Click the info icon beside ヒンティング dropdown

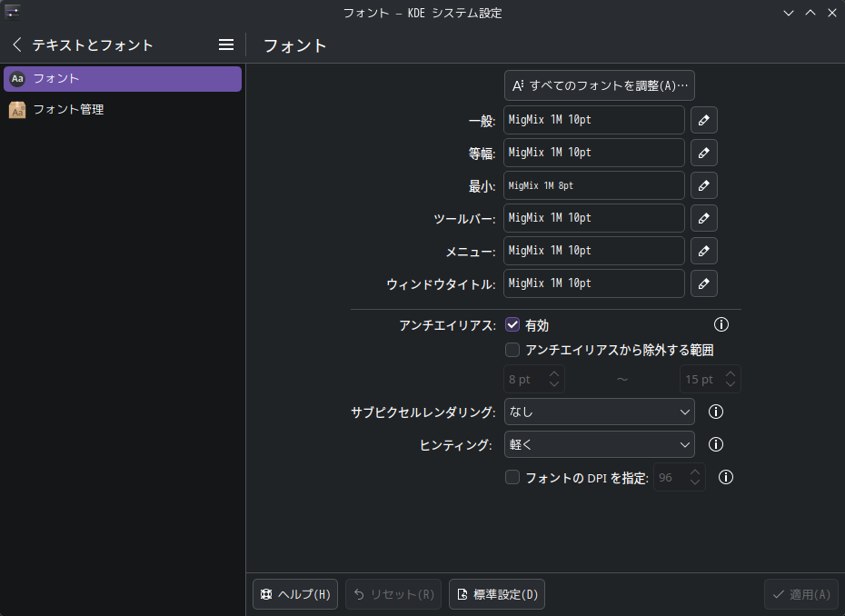716,444
